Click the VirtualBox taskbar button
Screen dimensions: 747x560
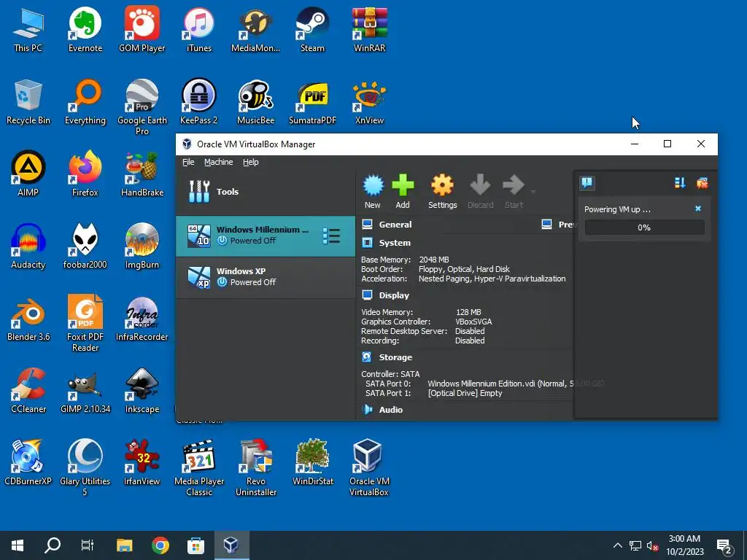click(x=231, y=545)
